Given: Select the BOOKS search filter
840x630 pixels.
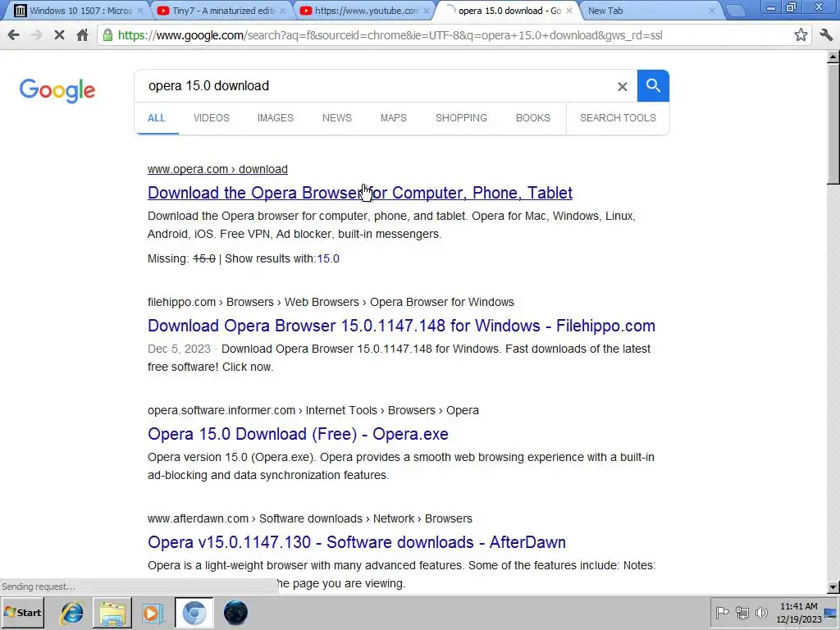Looking at the screenshot, I should tap(533, 118).
